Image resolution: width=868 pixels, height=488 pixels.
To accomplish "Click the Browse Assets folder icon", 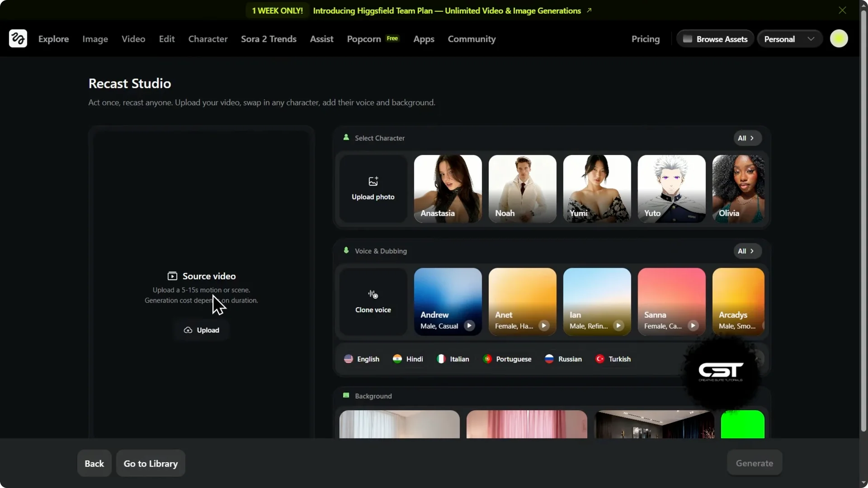I will tap(688, 38).
